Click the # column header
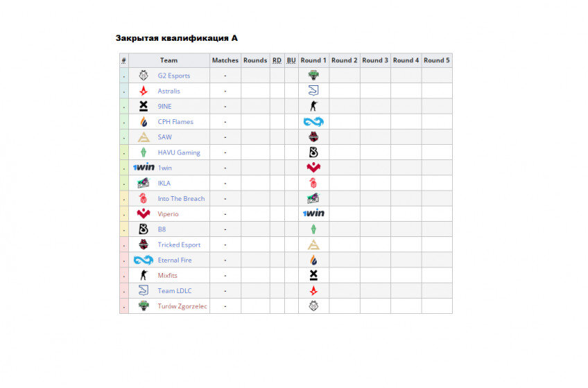The image size is (588, 388). coord(123,60)
